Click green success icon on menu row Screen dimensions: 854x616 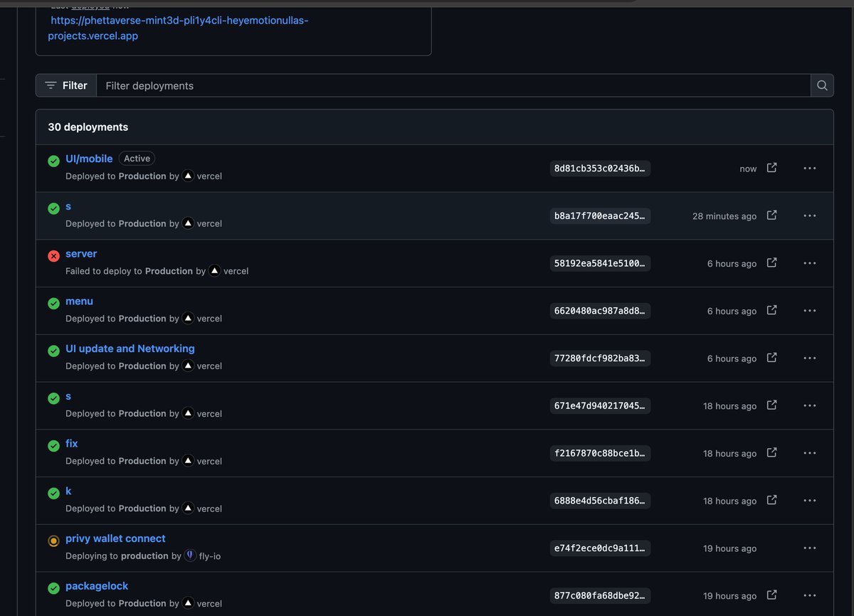(53, 304)
